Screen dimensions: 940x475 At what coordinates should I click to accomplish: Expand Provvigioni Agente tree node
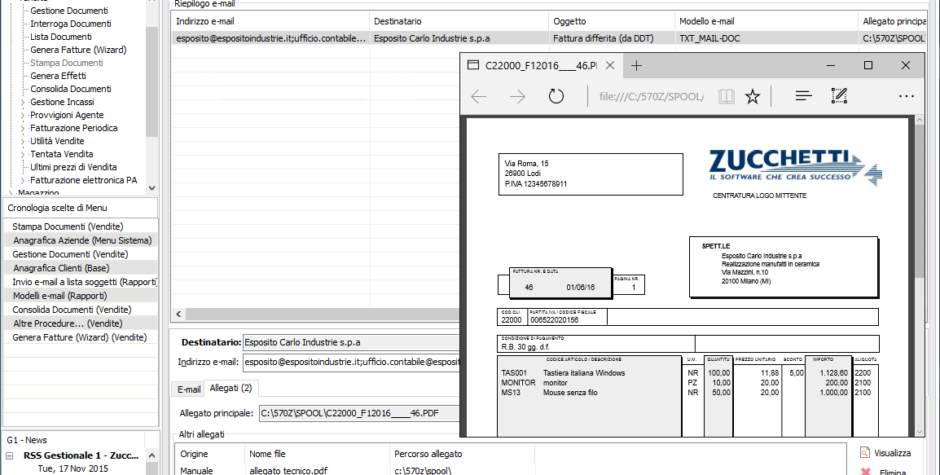pyautogui.click(x=23, y=116)
